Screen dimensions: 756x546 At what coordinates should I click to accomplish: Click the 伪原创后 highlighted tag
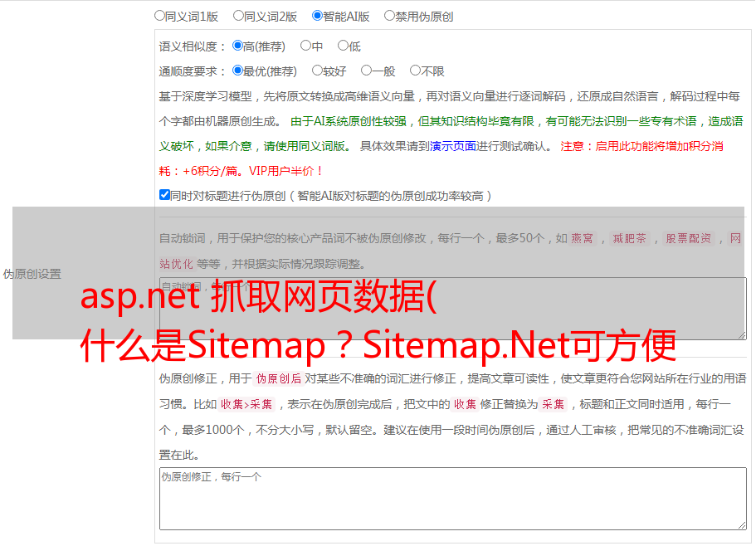[279, 378]
